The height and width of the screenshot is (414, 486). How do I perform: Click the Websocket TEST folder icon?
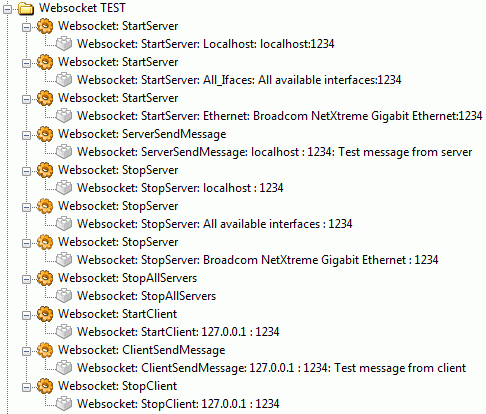point(26,8)
